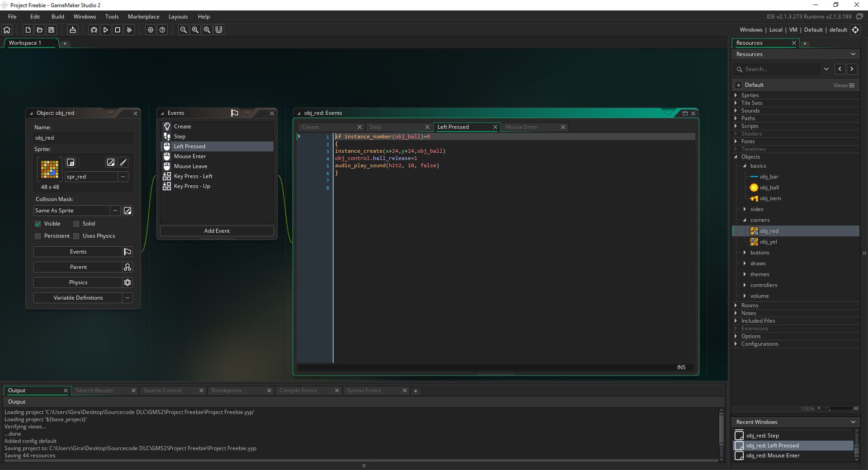
Task: Expand the Rooms tree section
Action: [x=736, y=305]
